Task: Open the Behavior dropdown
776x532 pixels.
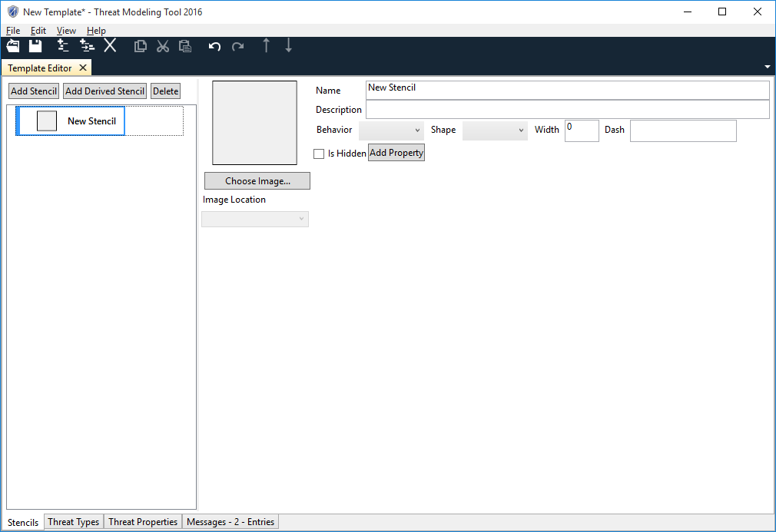Action: click(391, 131)
